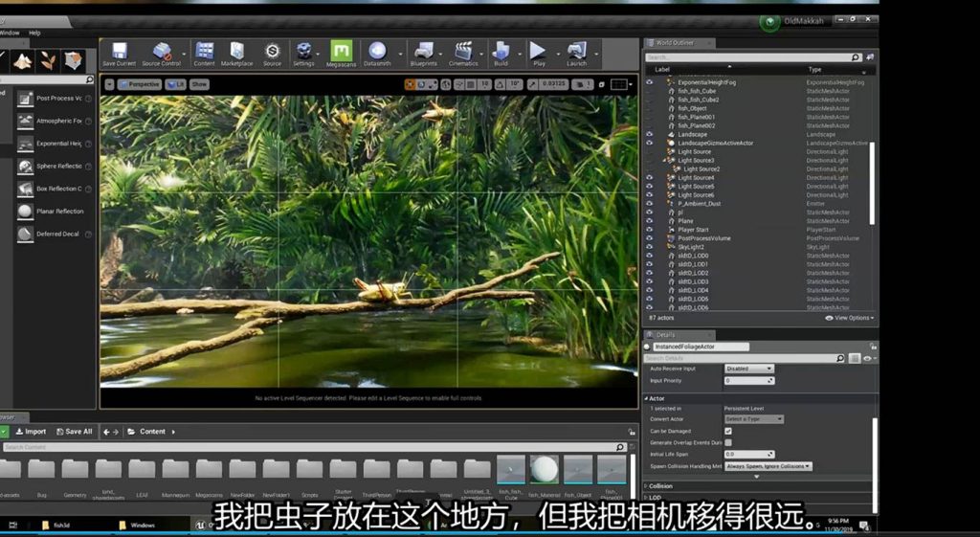Click the Blueprints toolbar icon
The width and height of the screenshot is (980, 537).
tap(423, 52)
